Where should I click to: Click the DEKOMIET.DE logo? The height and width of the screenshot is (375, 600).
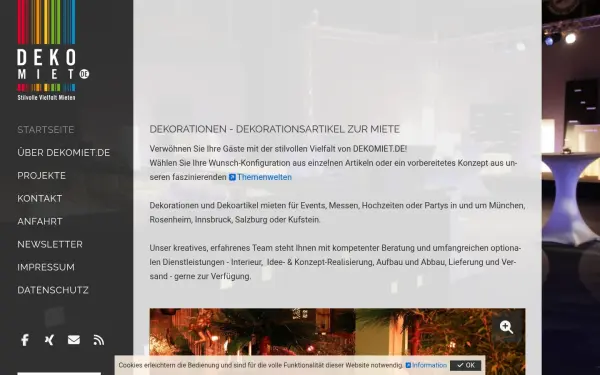[x=53, y=50]
